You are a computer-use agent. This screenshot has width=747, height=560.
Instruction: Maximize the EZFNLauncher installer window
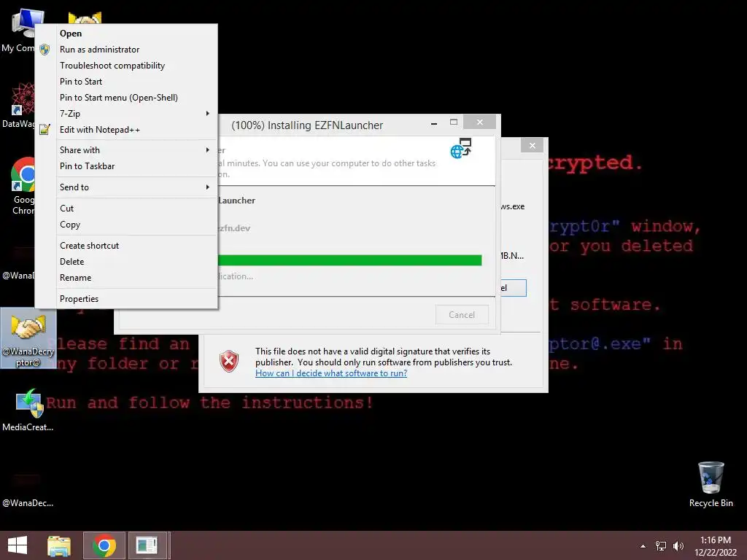tap(454, 122)
